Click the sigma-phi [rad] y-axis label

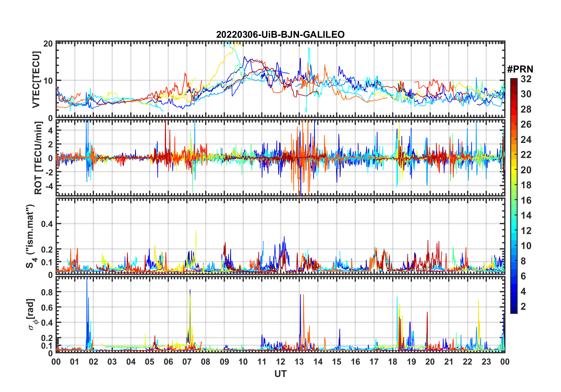point(31,314)
